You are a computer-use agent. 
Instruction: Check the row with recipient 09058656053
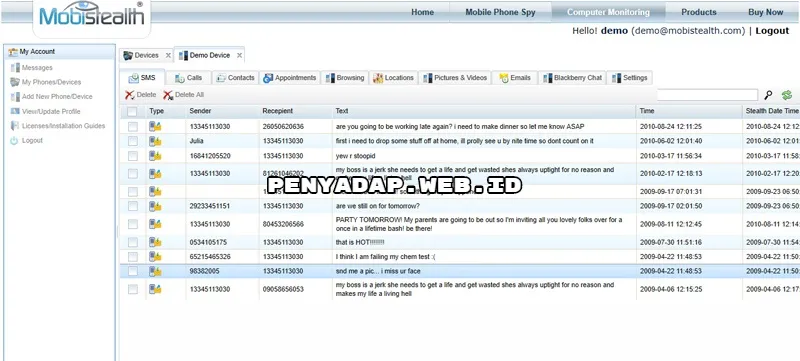coord(133,289)
